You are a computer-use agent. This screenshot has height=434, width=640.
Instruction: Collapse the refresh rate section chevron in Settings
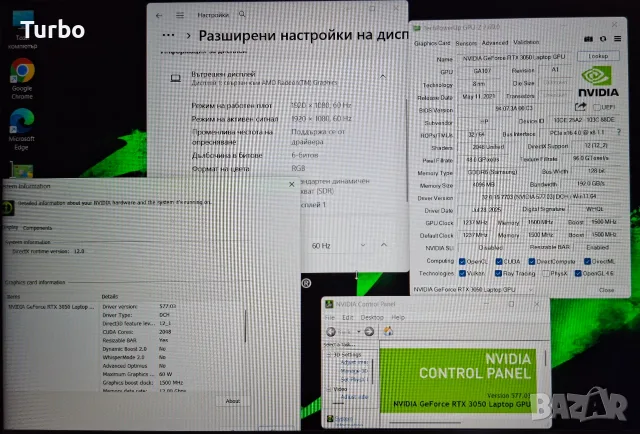384,245
